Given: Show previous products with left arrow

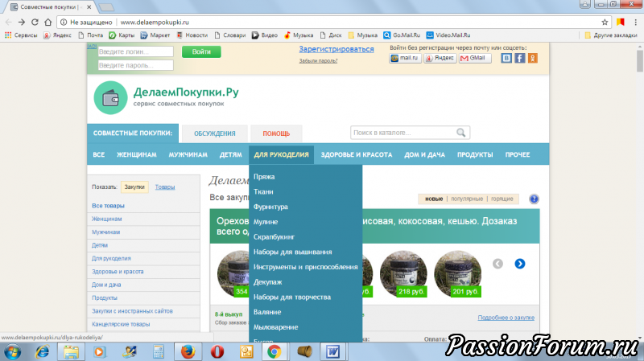Looking at the screenshot, I should pos(497,264).
